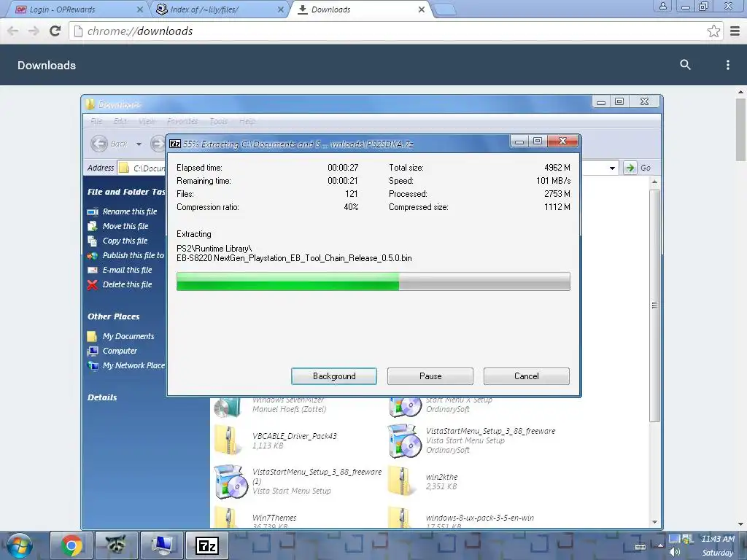Go forward in browser history

click(34, 31)
